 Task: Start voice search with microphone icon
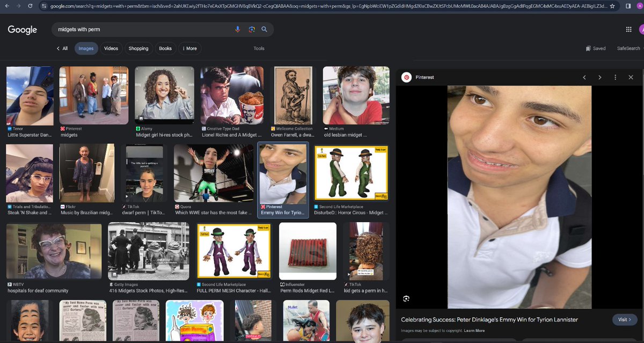coord(238,30)
